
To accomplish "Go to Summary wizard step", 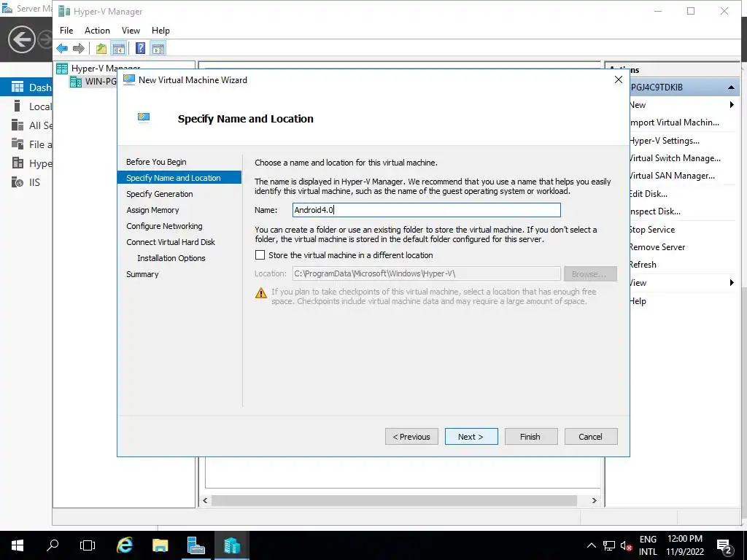I will [x=142, y=274].
